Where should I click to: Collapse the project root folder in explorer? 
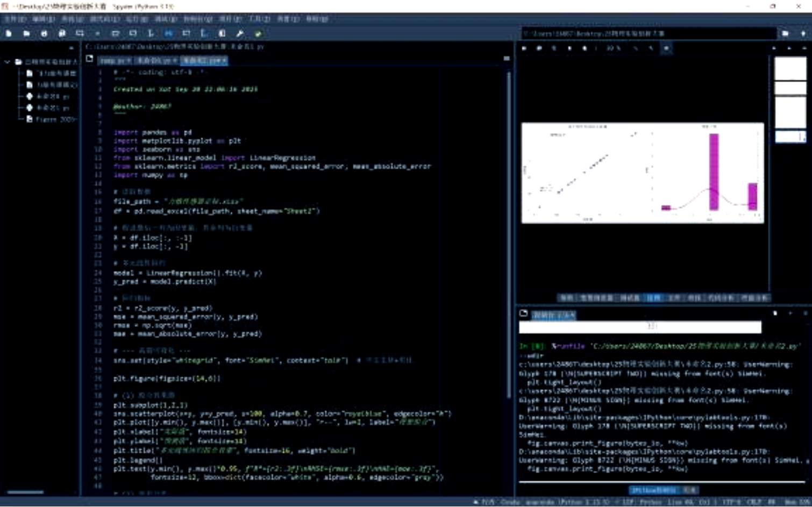click(7, 62)
